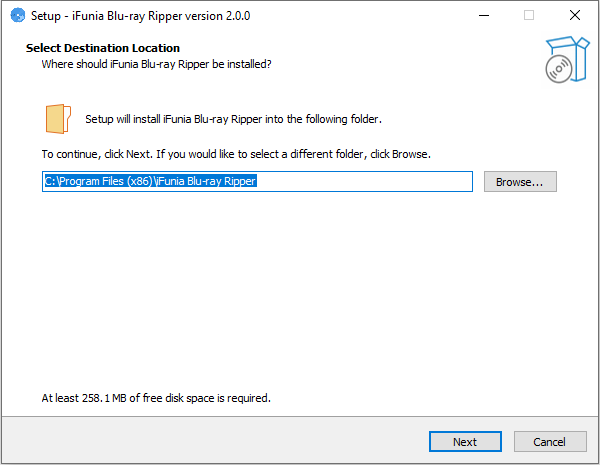Image resolution: width=600 pixels, height=465 pixels.
Task: Close the Setup window
Action: [x=575, y=15]
